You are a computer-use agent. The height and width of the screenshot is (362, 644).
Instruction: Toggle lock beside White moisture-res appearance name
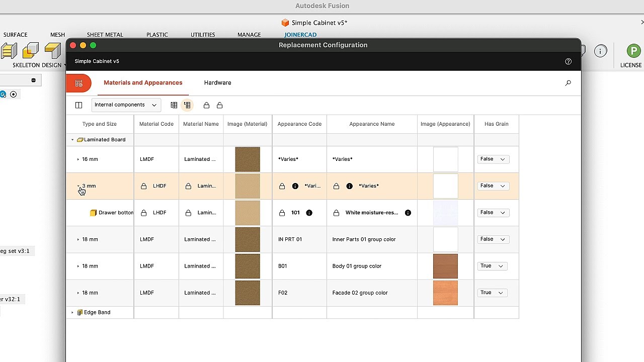[x=336, y=213]
